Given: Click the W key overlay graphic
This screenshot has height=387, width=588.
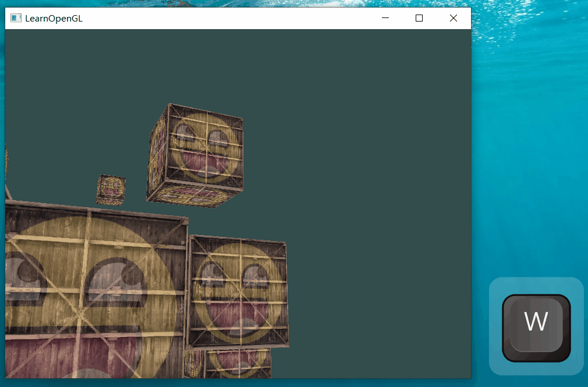Looking at the screenshot, I should click(x=536, y=322).
